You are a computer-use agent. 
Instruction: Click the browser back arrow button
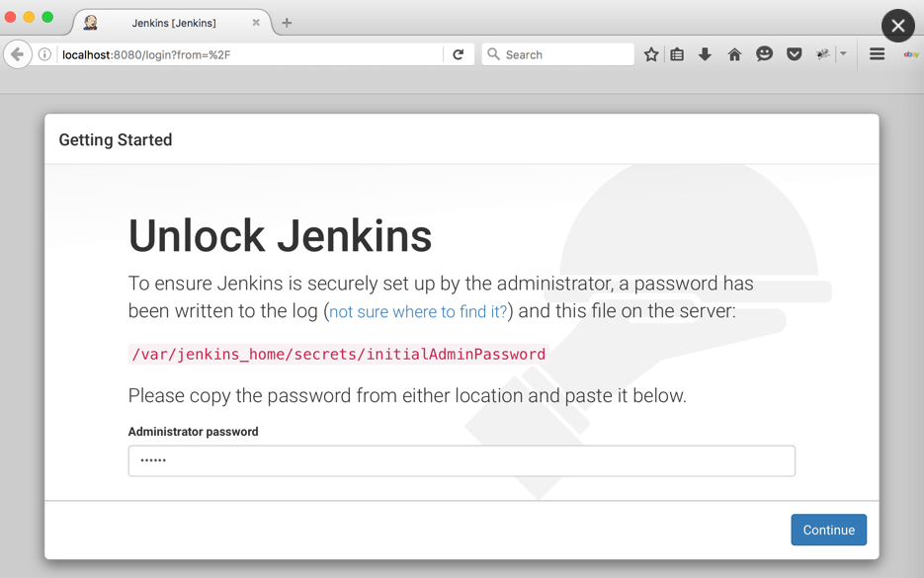[x=17, y=54]
